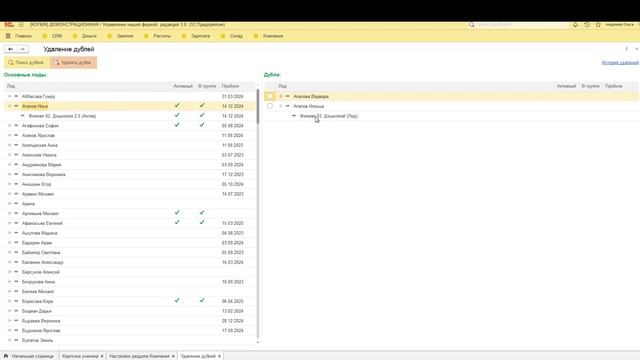Open the Зарплата section
This screenshot has height=360, width=640.
point(200,36)
